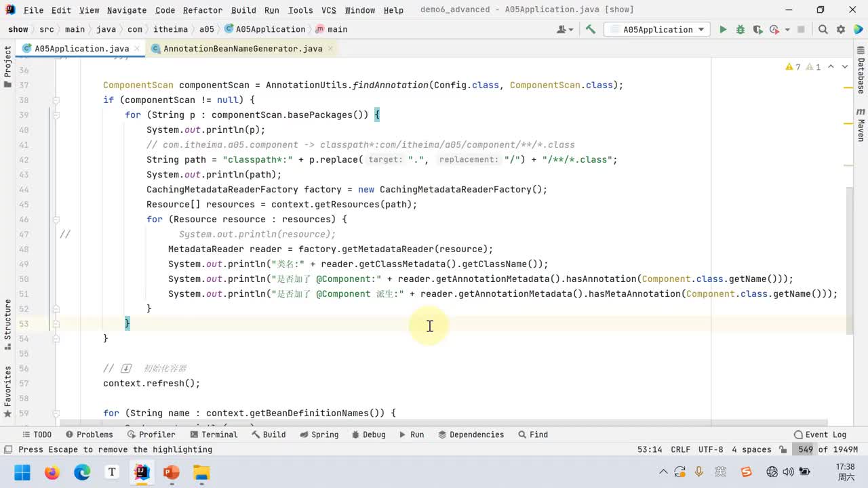
Task: Toggle the Structure tool window
Action: point(7,324)
